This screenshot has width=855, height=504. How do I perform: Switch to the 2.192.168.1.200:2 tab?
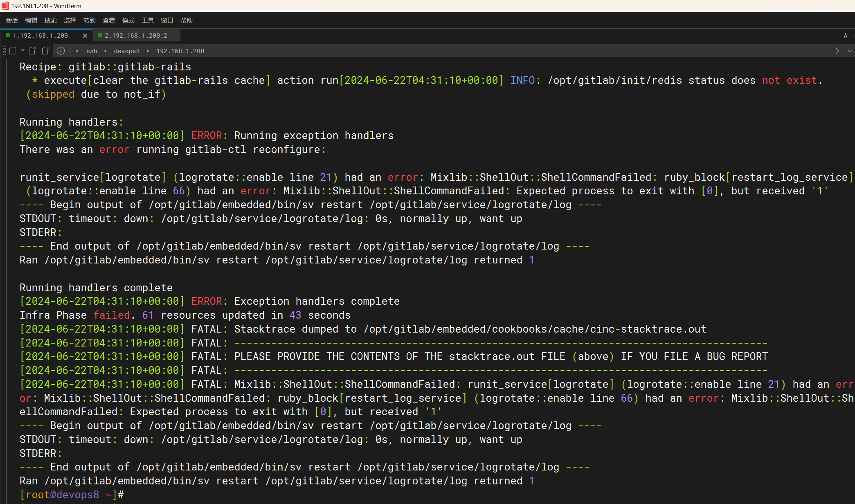[x=136, y=36]
